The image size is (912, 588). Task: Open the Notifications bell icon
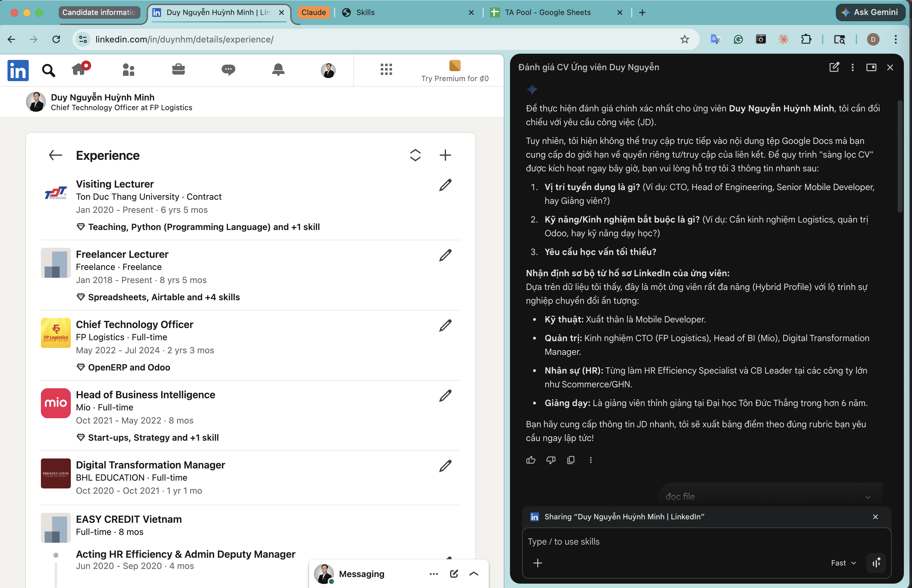click(278, 70)
